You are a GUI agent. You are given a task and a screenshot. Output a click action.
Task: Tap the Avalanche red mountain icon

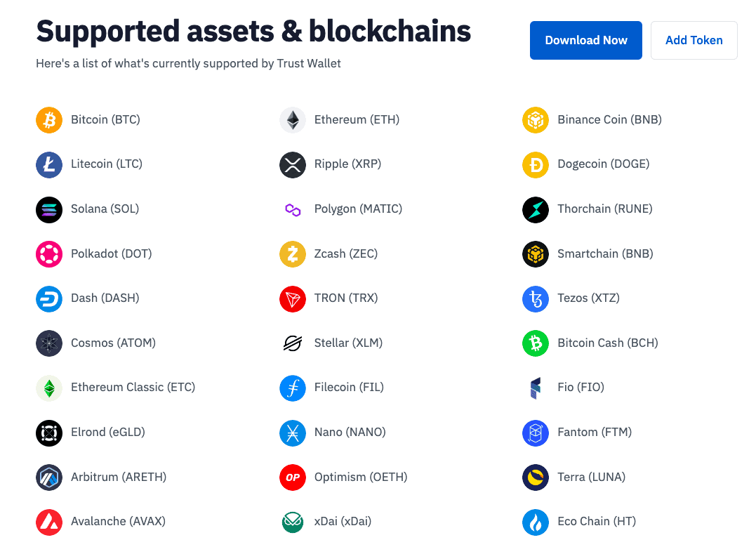(49, 522)
